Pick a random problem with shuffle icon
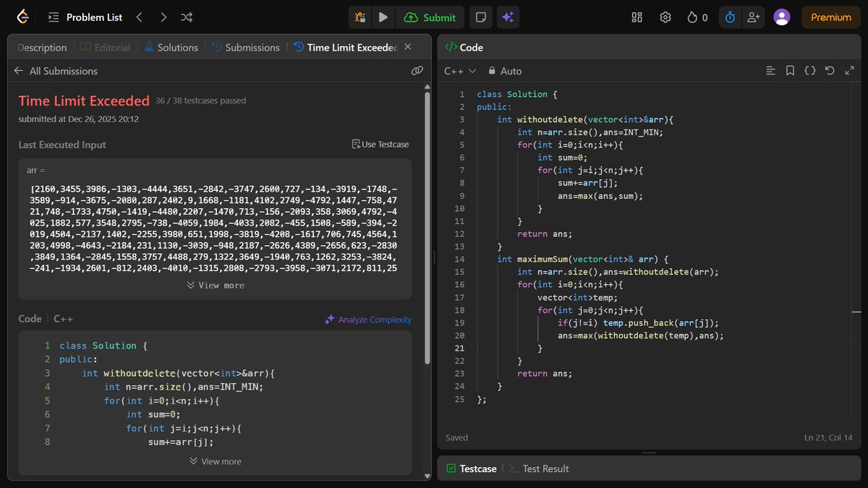Viewport: 868px width, 488px height. tap(187, 17)
